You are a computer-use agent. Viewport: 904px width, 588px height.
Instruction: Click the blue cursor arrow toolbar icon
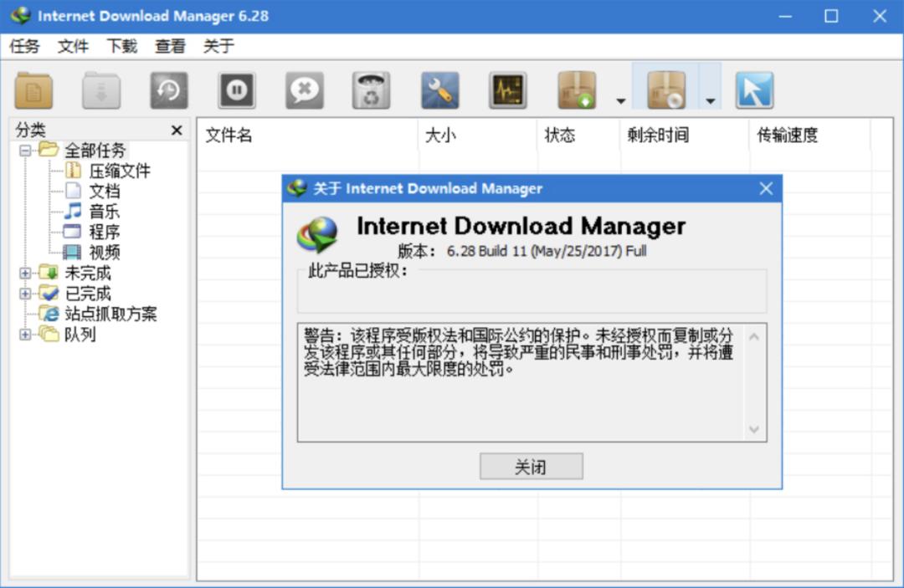tap(754, 90)
